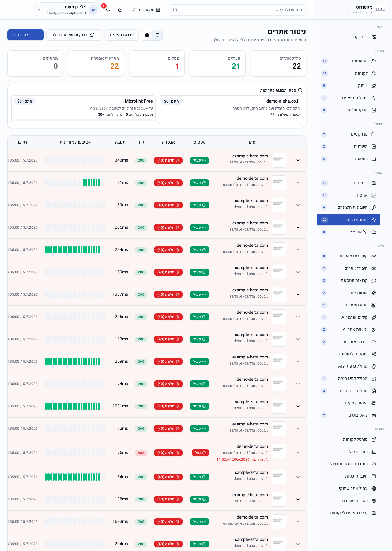
Task: Open the קלאודפלייר cloud icon in sidebar
Action: point(374,232)
